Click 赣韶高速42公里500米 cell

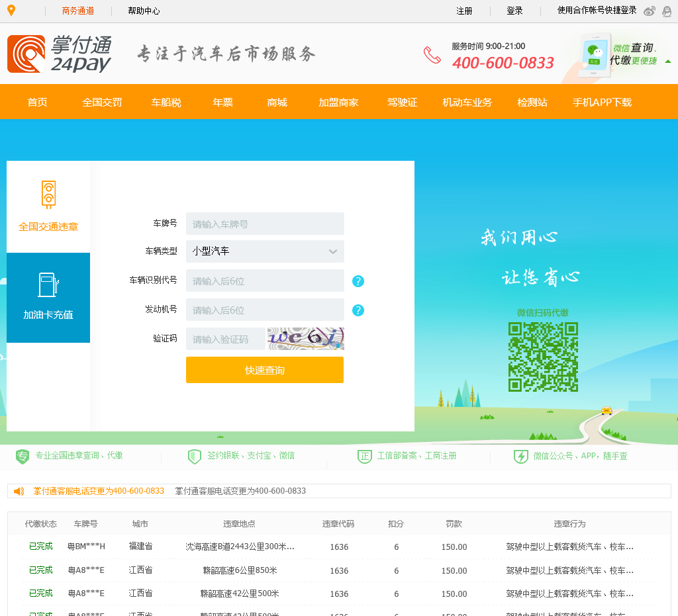(240, 594)
